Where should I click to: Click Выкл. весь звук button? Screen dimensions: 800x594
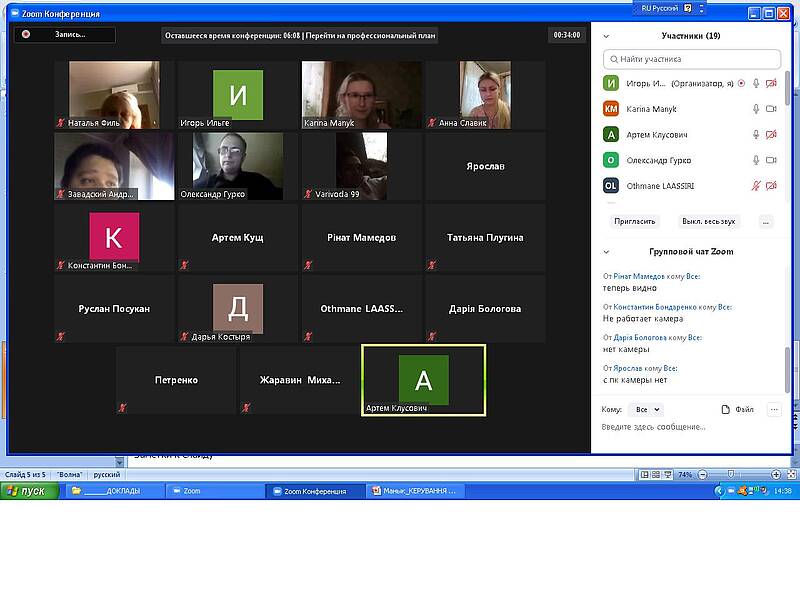[x=708, y=221]
